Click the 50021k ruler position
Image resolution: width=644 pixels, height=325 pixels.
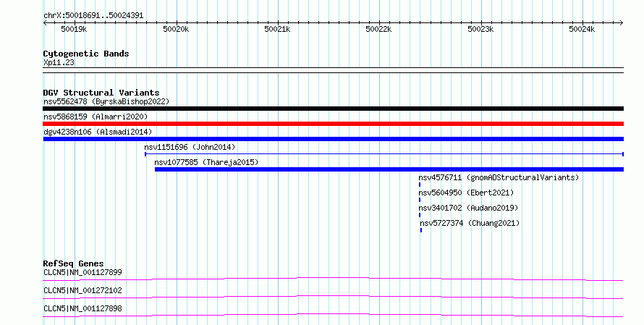[x=277, y=29]
